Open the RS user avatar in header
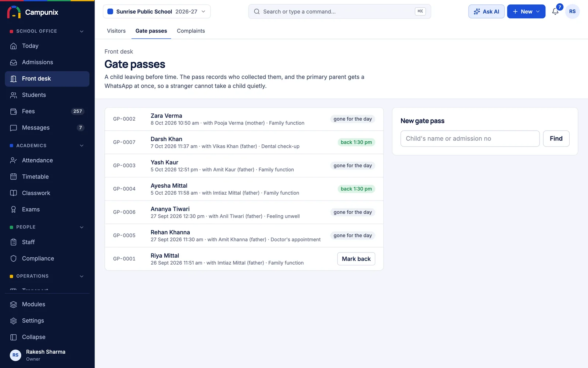588x368 pixels. click(x=572, y=11)
